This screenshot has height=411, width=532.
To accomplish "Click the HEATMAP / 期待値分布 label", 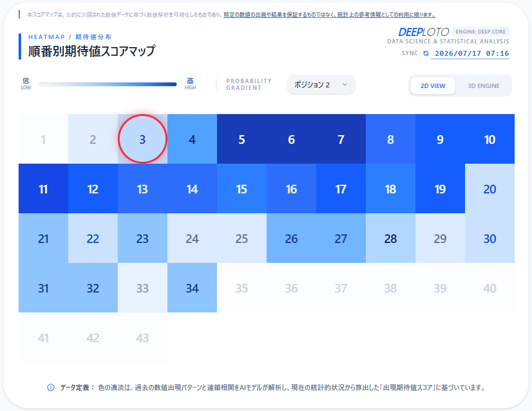I will [x=69, y=37].
